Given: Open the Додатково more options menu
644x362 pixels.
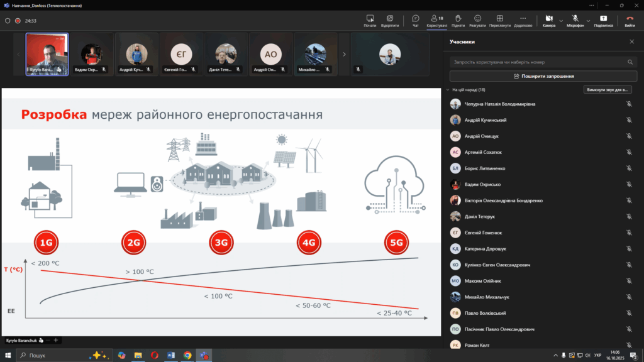Looking at the screenshot, I should (x=523, y=18).
